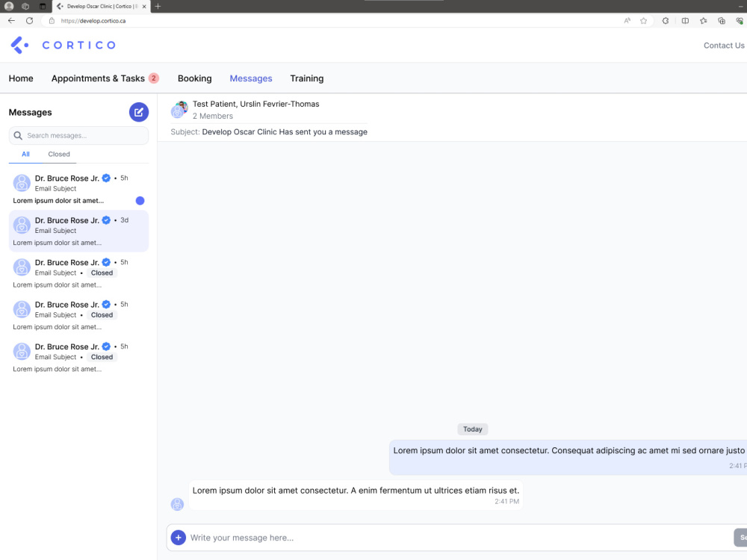Click the compose new message icon
The image size is (747, 560).
tap(139, 113)
